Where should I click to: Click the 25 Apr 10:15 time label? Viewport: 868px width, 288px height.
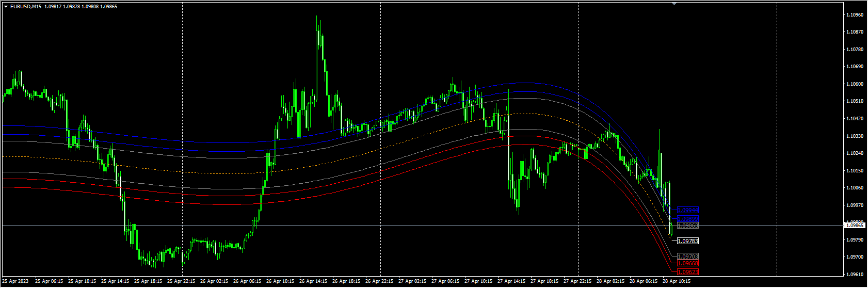click(82, 281)
